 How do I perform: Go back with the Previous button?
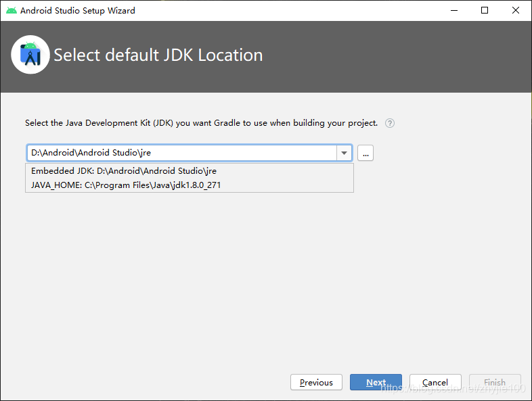(316, 382)
